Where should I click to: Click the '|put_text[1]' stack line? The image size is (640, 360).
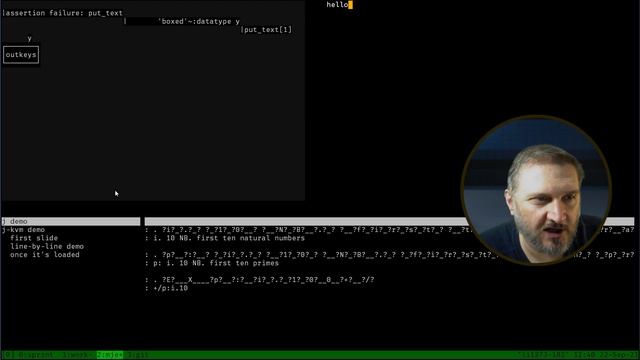point(266,30)
